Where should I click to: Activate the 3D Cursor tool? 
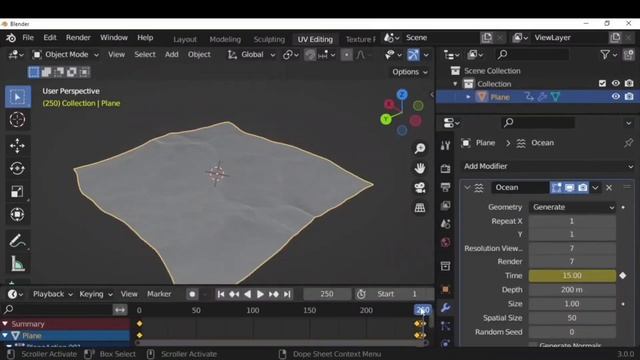click(18, 120)
